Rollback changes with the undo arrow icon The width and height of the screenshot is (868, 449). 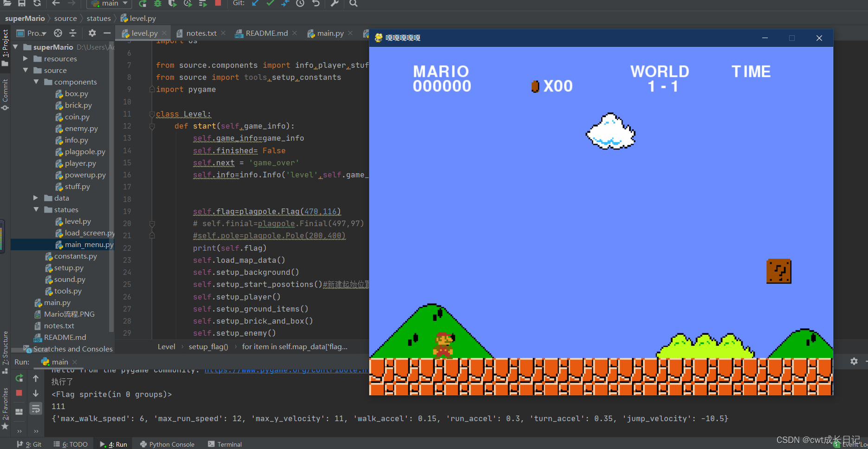tap(316, 3)
